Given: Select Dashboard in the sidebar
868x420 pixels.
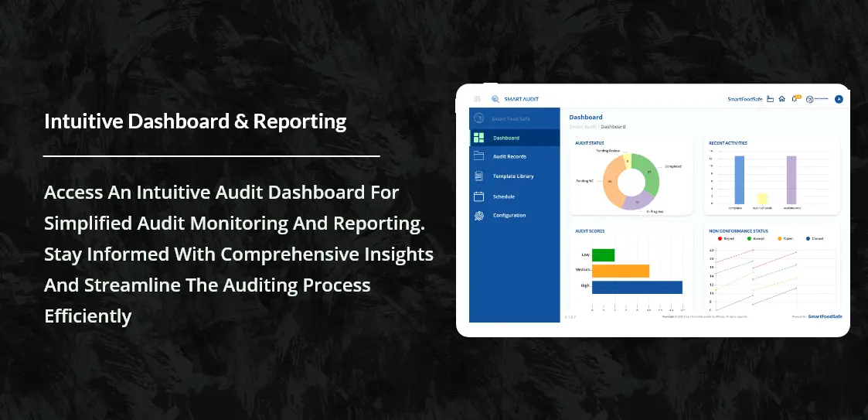Looking at the screenshot, I should pyautogui.click(x=515, y=138).
